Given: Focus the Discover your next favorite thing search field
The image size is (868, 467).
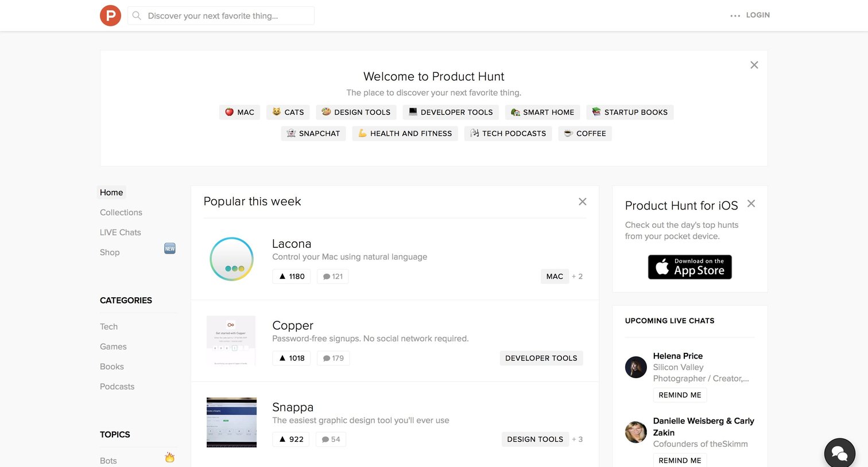Looking at the screenshot, I should 221,15.
